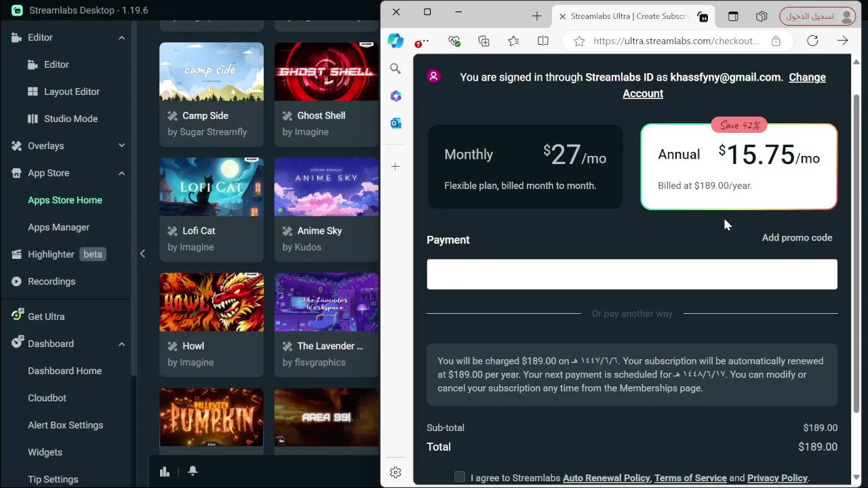
Task: Open the Howl overlay thumbnail
Action: 212,302
